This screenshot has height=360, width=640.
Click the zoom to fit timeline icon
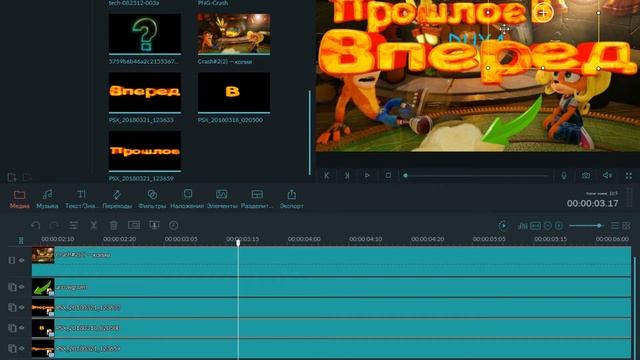point(536,226)
